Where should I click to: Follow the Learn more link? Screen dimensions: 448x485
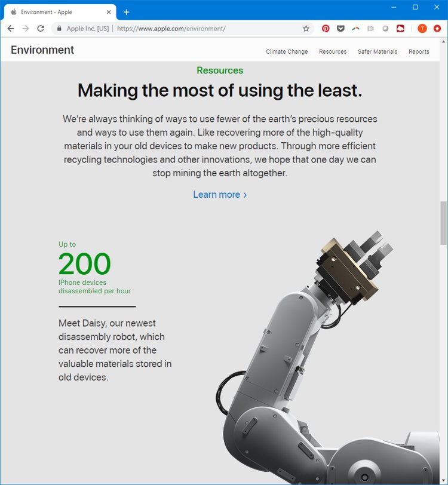(x=220, y=195)
